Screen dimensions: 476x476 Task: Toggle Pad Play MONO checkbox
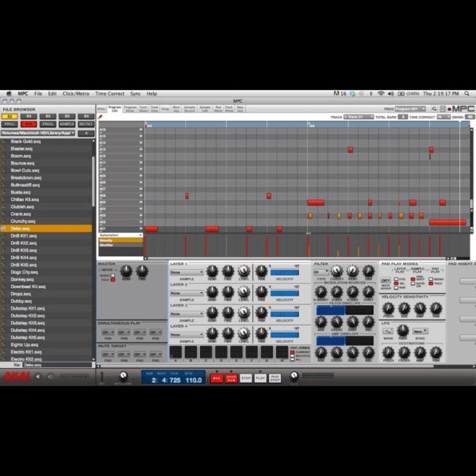pos(431,279)
